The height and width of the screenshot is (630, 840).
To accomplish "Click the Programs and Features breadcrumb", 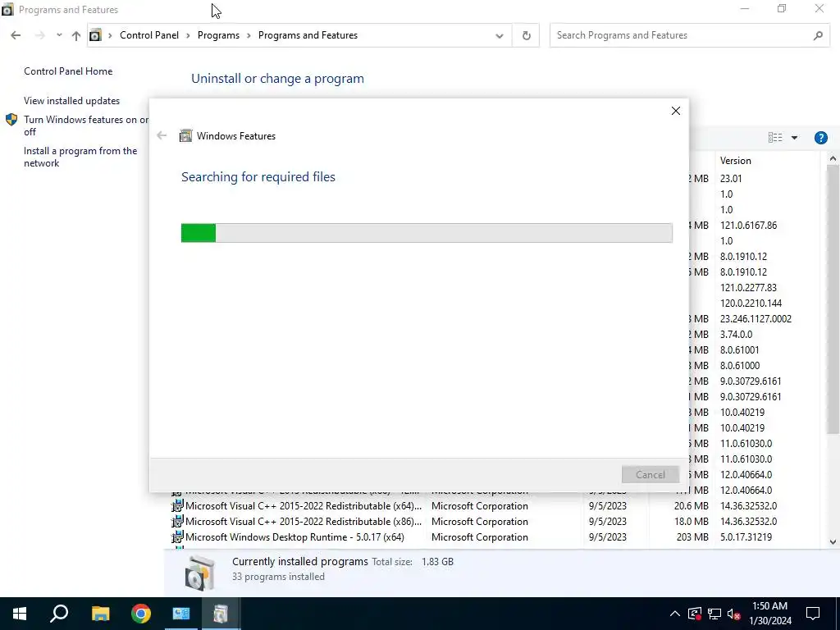I will [308, 35].
